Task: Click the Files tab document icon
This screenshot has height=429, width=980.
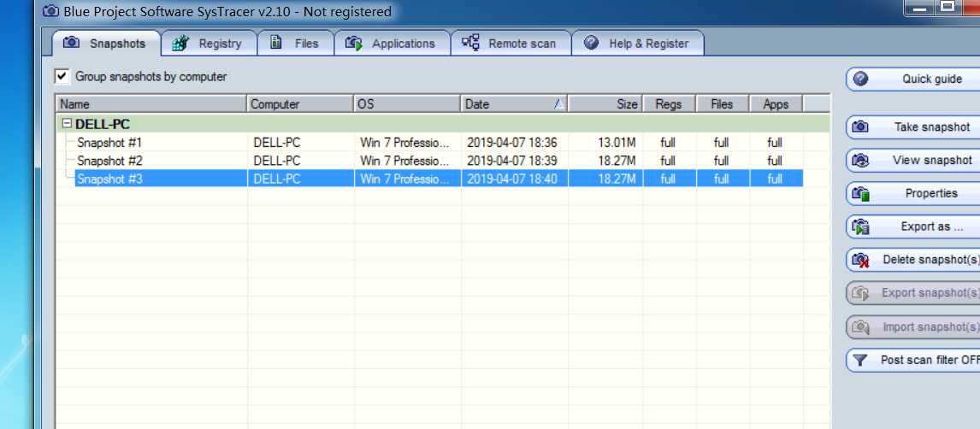Action: pyautogui.click(x=275, y=43)
